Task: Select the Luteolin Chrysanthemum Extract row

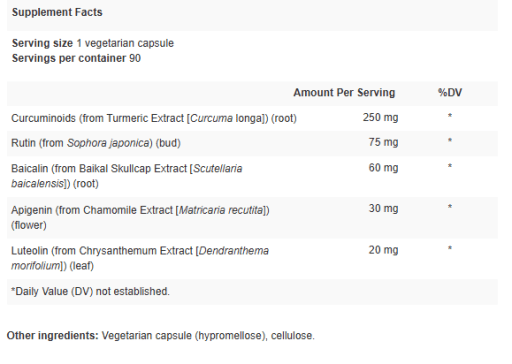Action: point(252,258)
